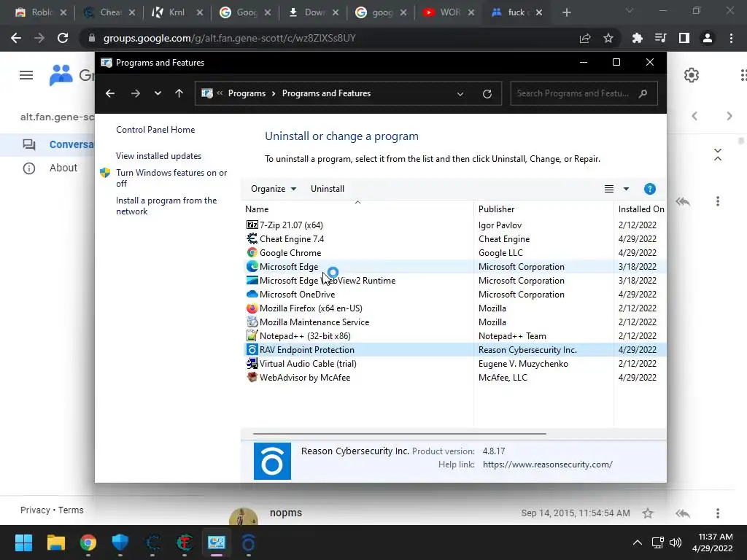Open Chrome share page icon

click(x=585, y=38)
